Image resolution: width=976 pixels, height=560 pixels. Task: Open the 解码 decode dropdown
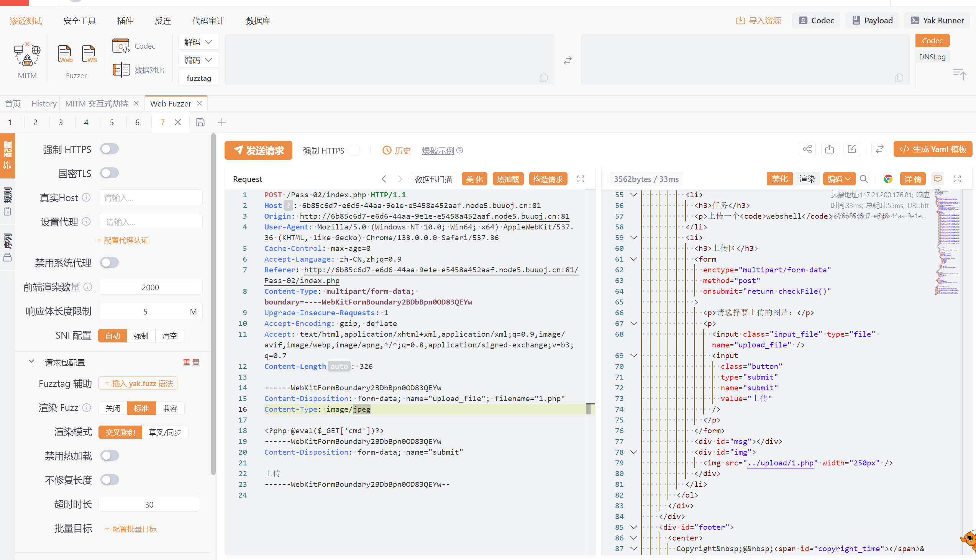[x=198, y=42]
